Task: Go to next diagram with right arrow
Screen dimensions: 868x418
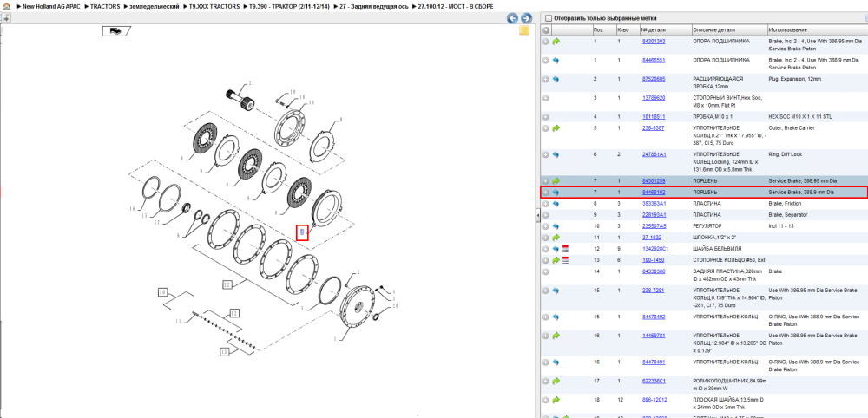Action: tap(526, 18)
